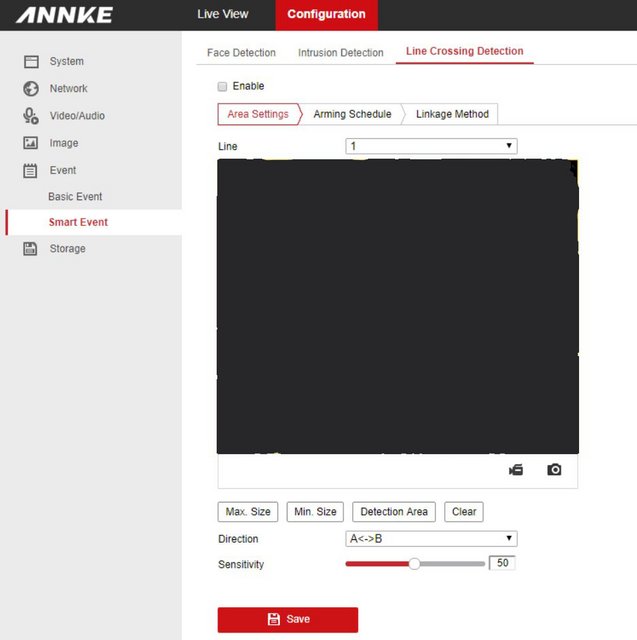This screenshot has height=640, width=637.
Task: Open the Line number dropdown
Action: (x=431, y=146)
